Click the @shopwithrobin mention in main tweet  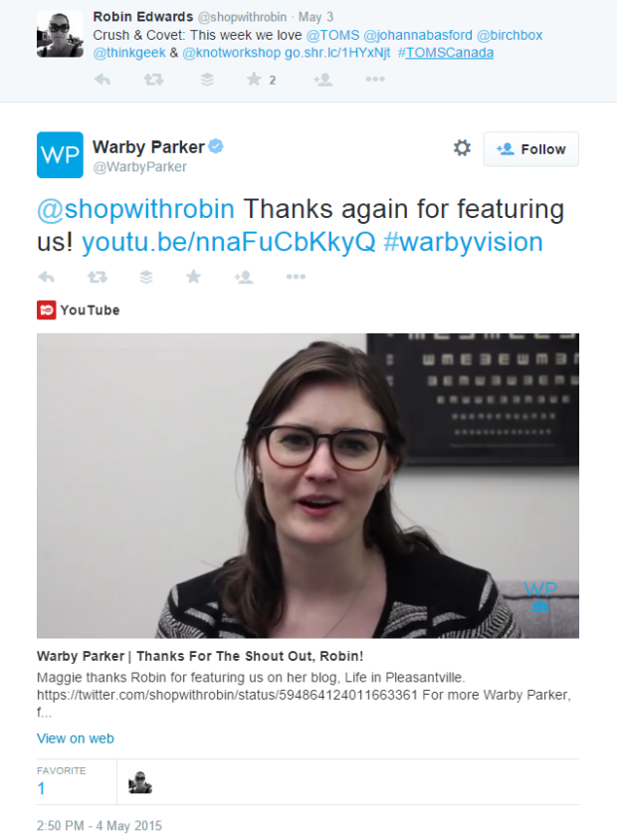point(135,209)
